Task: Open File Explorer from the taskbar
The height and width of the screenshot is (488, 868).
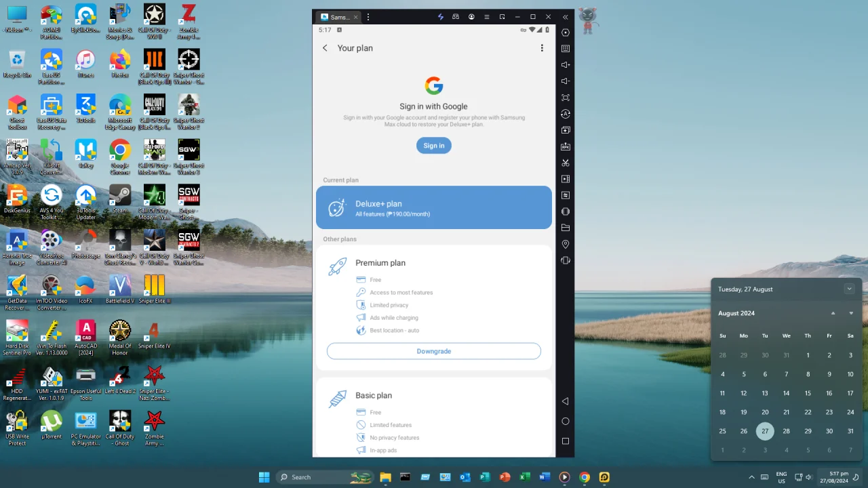Action: (x=385, y=477)
